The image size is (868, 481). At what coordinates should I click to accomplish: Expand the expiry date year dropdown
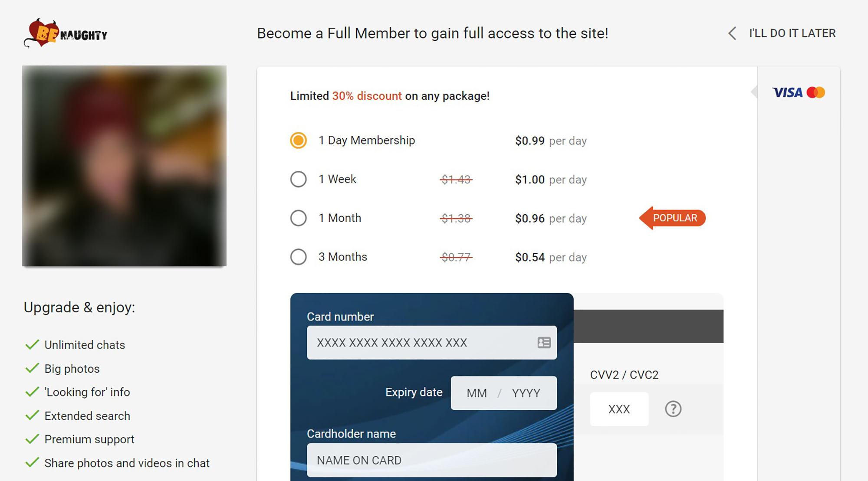tap(529, 393)
